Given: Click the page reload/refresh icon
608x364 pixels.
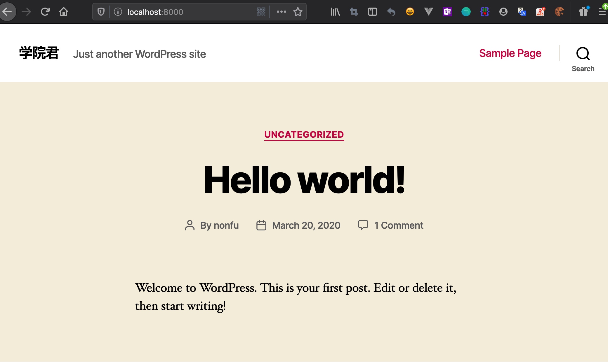Looking at the screenshot, I should click(x=45, y=12).
